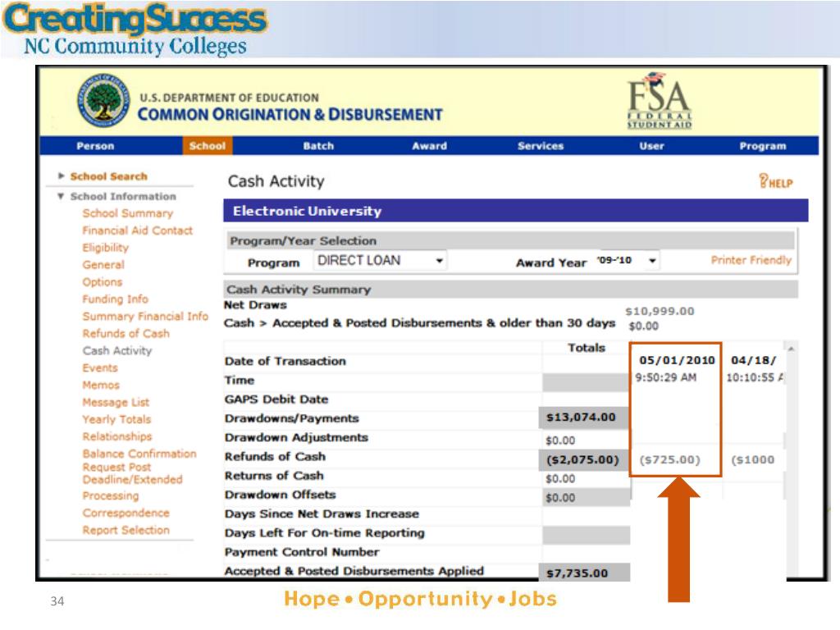
Task: Click the $13,074.00 drawdowns total
Action: click(582, 418)
